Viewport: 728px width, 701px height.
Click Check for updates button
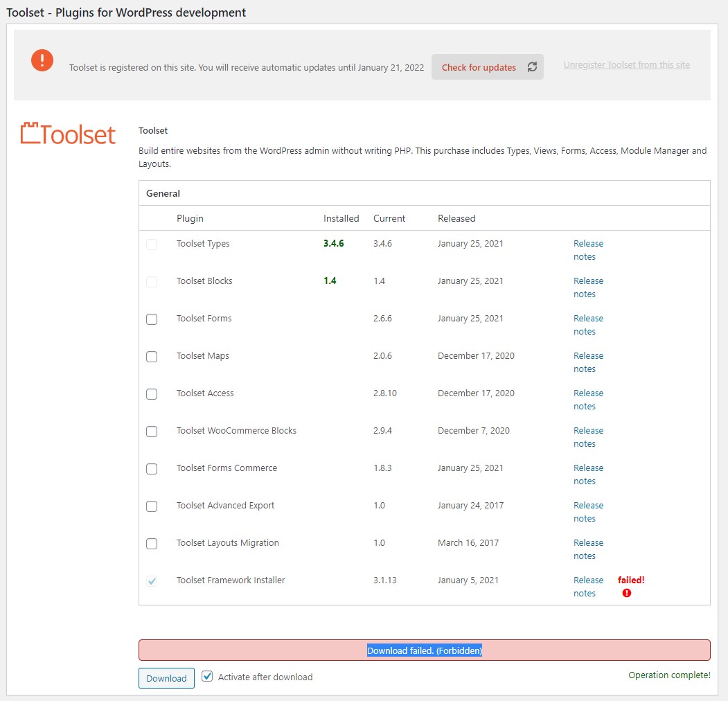(x=488, y=67)
